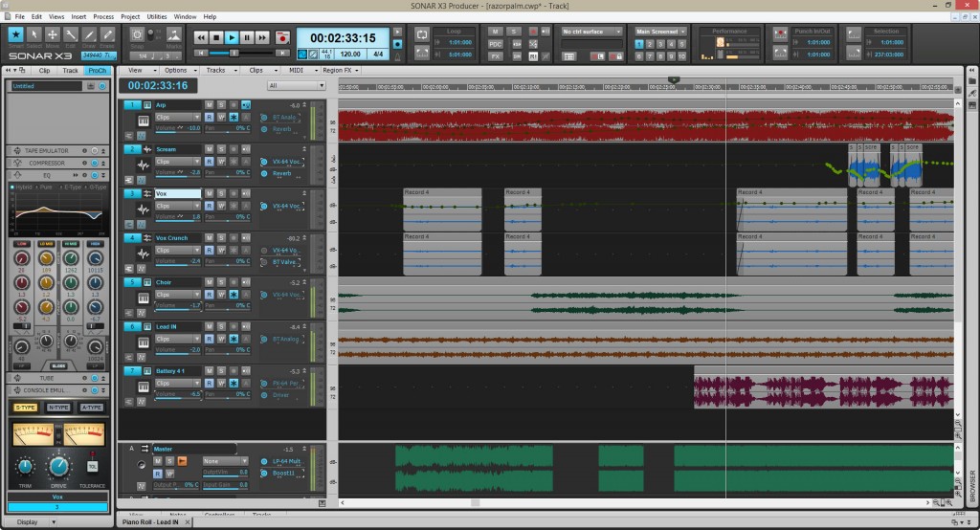Click the FX bypass button

tap(495, 56)
